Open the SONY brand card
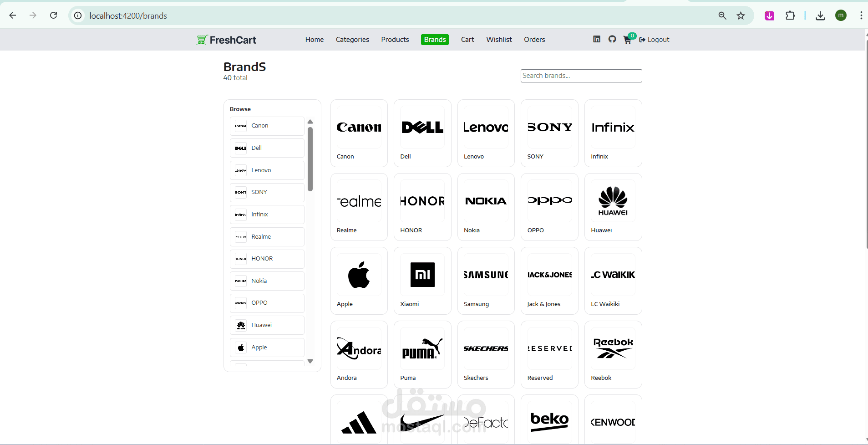This screenshot has height=445, width=868. pos(549,133)
